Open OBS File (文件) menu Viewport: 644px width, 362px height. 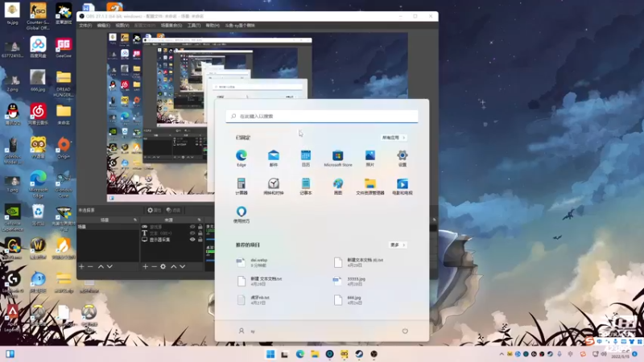tap(85, 26)
